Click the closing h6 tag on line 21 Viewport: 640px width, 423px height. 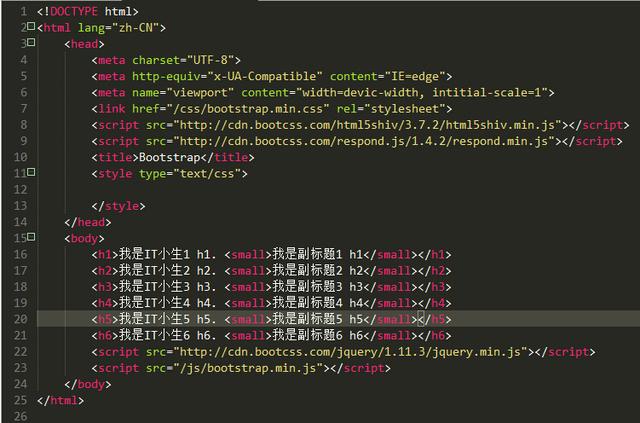click(x=433, y=336)
